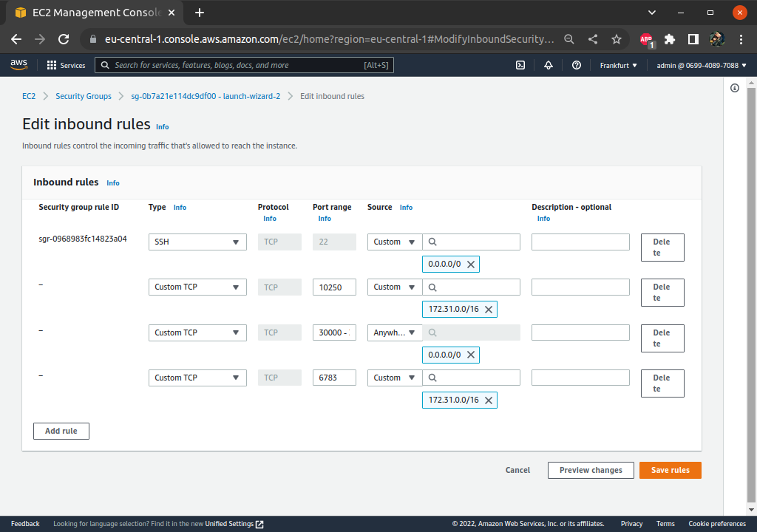757x532 pixels.
Task: Delete the port 10250 rule
Action: click(662, 293)
